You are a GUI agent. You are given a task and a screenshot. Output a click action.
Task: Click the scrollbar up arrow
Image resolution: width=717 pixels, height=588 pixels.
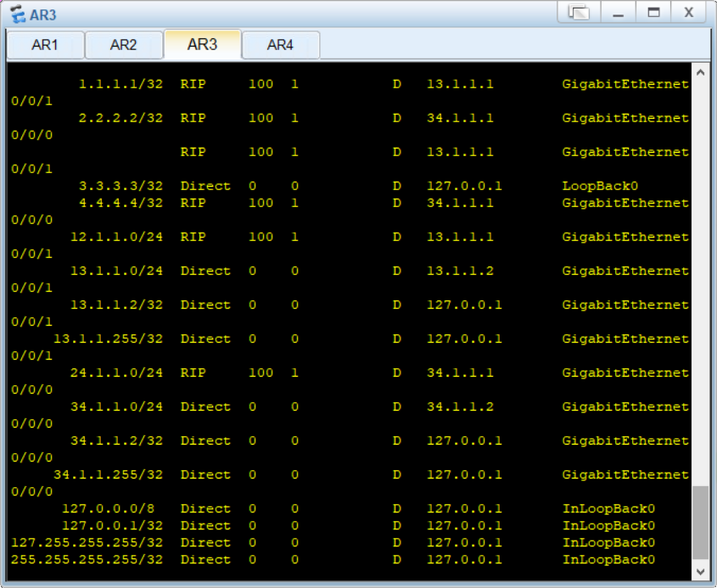click(700, 72)
